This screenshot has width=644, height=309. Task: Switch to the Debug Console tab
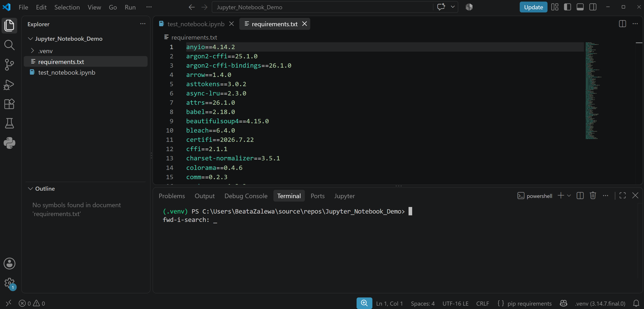tap(246, 196)
